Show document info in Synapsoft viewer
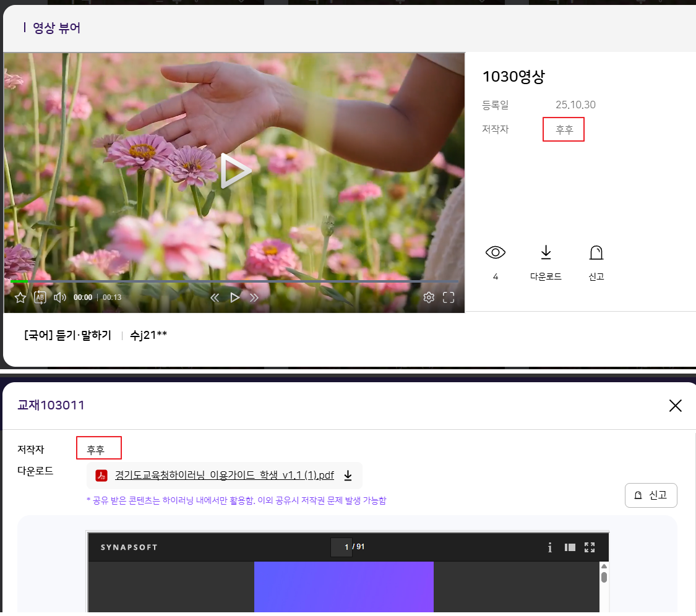 coord(549,547)
